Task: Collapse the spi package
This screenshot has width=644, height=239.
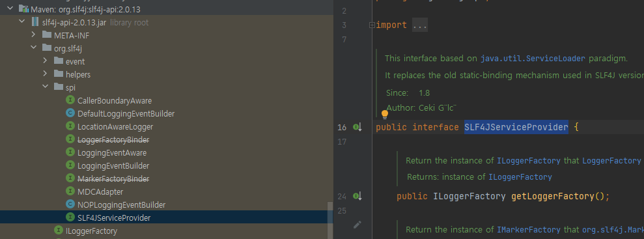Action: [45, 87]
